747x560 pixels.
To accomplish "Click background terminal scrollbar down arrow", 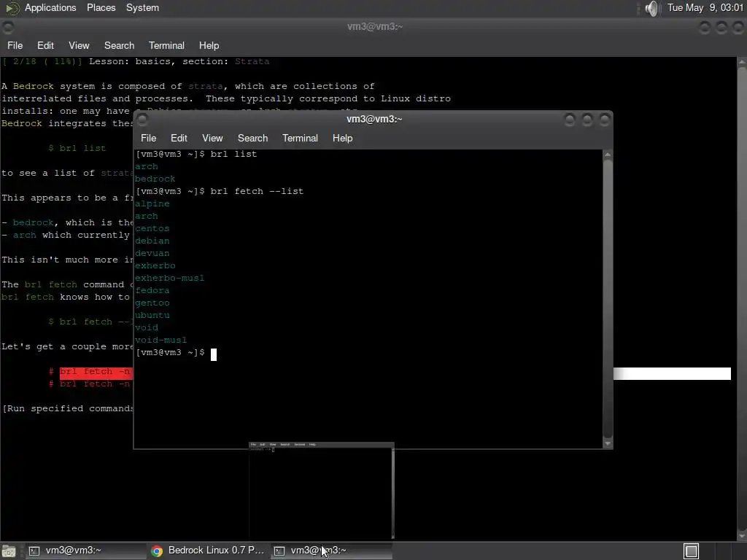I will [x=742, y=536].
